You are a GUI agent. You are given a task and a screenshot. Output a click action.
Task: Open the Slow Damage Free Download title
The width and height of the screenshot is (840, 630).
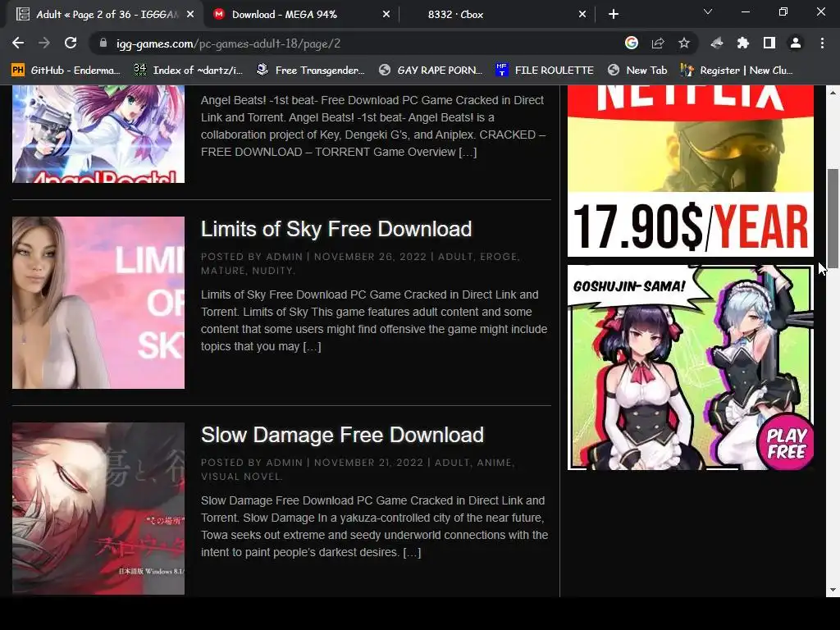(342, 435)
